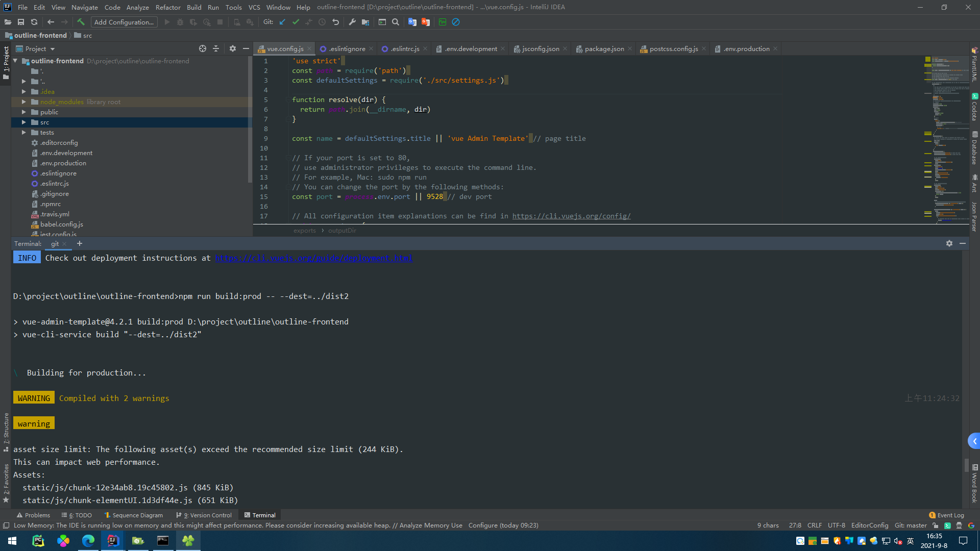
Task: Toggle the Favorites tool window
Action: [x=6, y=483]
